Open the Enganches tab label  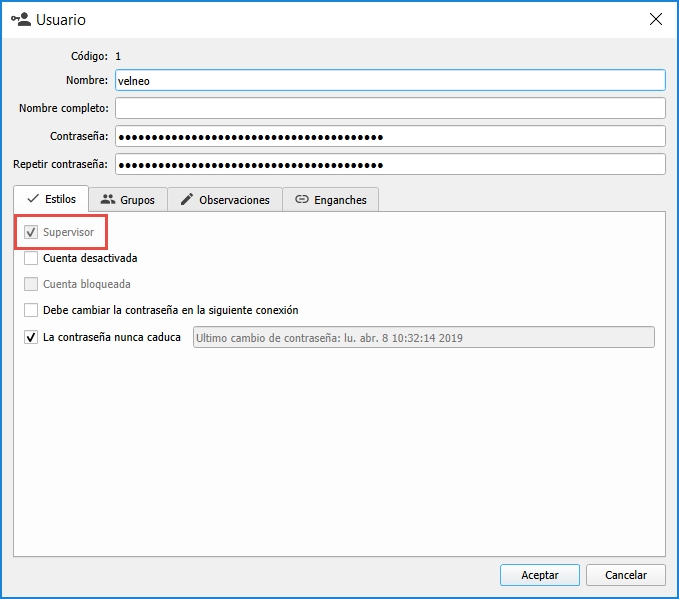341,200
